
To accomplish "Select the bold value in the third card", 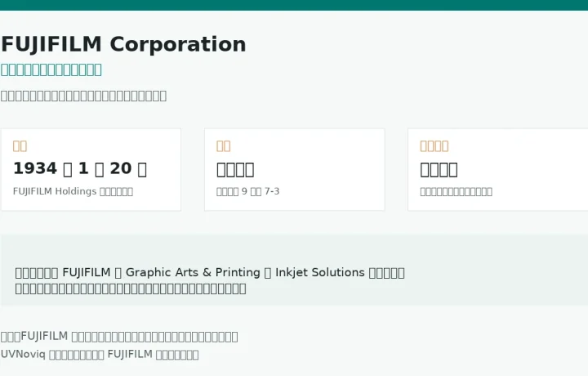I will coord(439,170).
